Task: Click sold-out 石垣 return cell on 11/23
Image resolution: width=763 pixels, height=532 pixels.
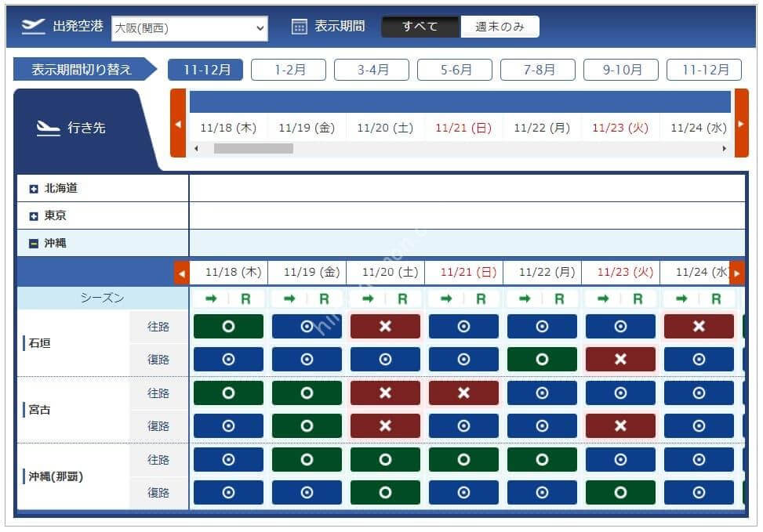Action: tap(620, 360)
